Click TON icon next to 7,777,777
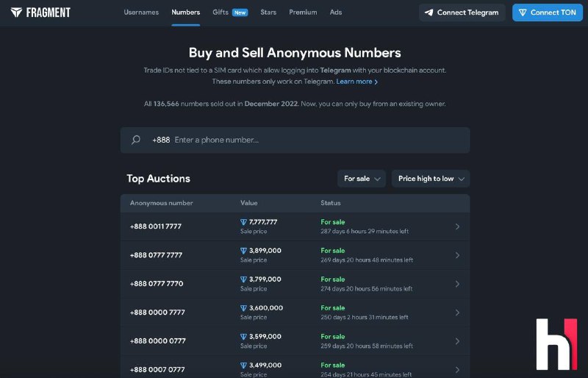The image size is (588, 378). 243,222
